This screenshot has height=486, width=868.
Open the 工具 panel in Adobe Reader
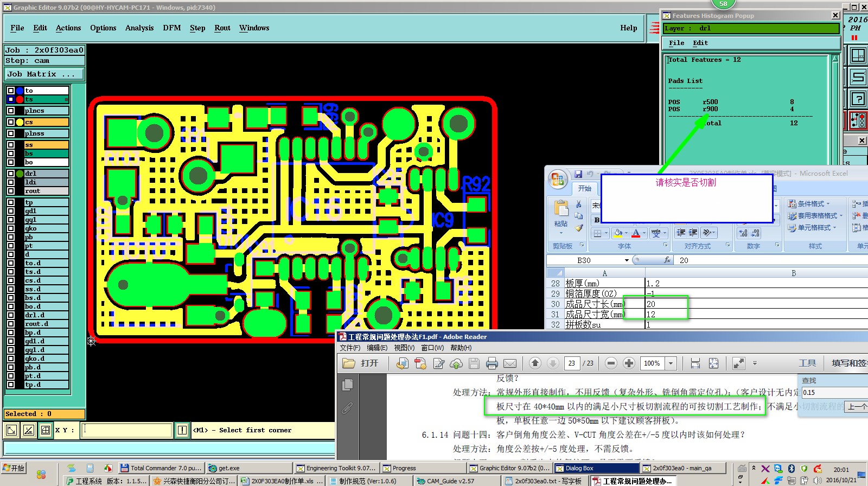[x=807, y=363]
